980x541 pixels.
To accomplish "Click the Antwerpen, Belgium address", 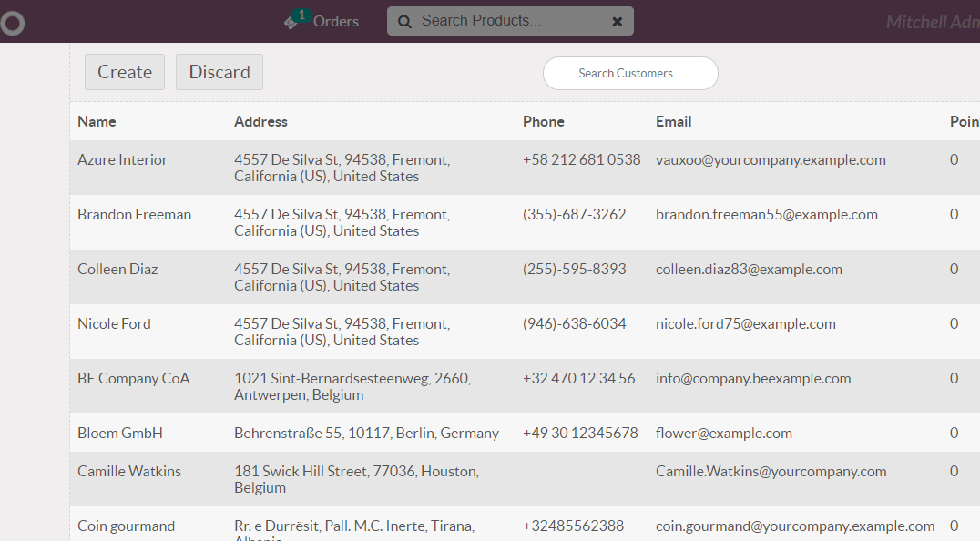I will pyautogui.click(x=352, y=387).
